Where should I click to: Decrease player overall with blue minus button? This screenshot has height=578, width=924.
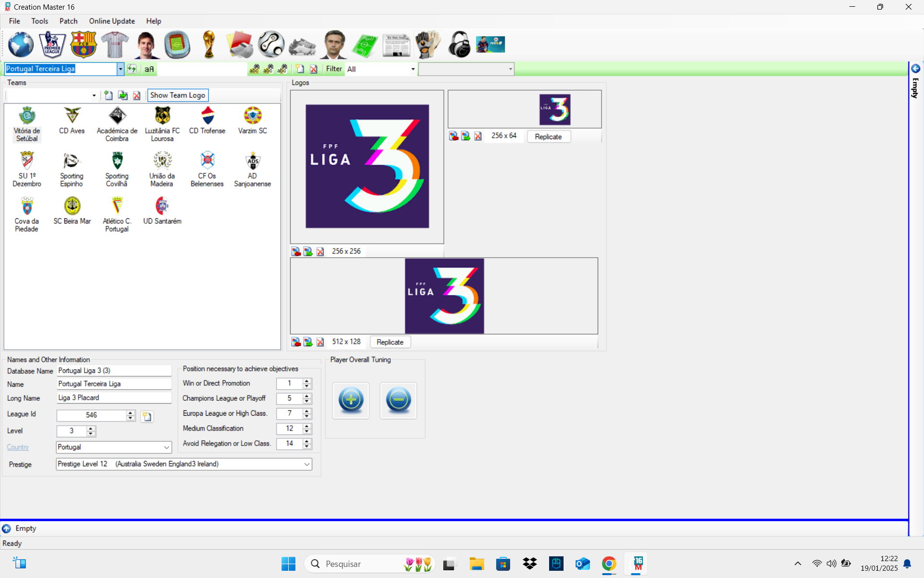(398, 400)
